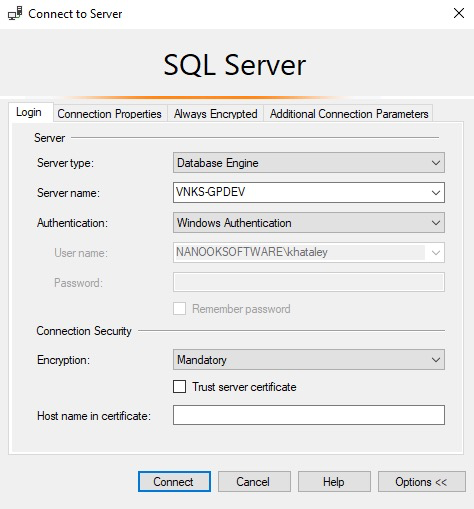Toggle the Remember password checkbox
The image size is (474, 509).
[179, 308]
